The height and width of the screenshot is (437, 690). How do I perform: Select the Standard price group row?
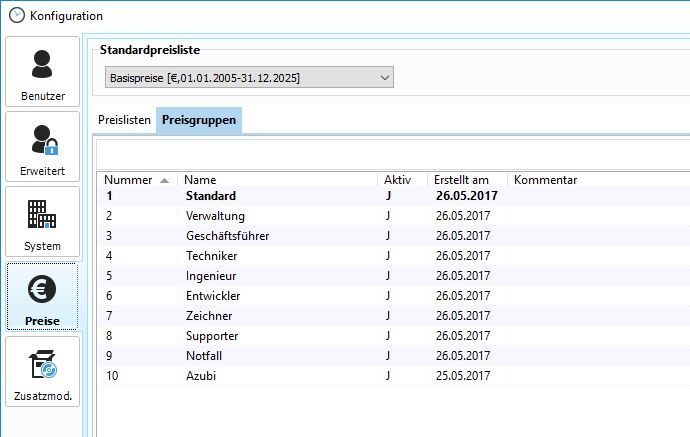point(211,196)
